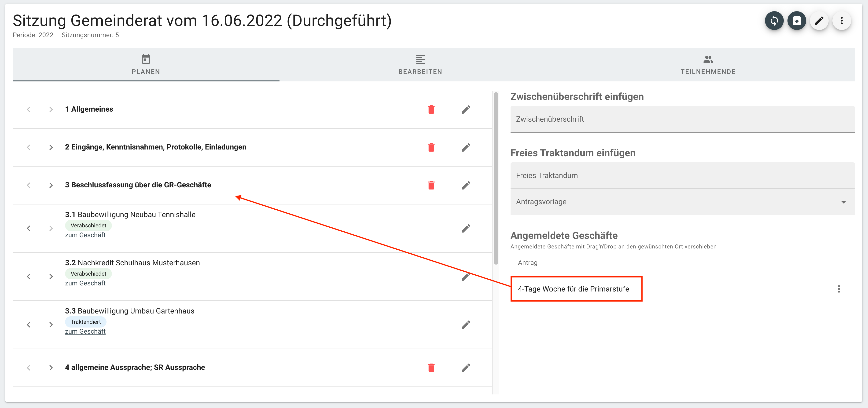Delete item 3 Beschlussfassung über die GR-Geschäfte

point(431,185)
